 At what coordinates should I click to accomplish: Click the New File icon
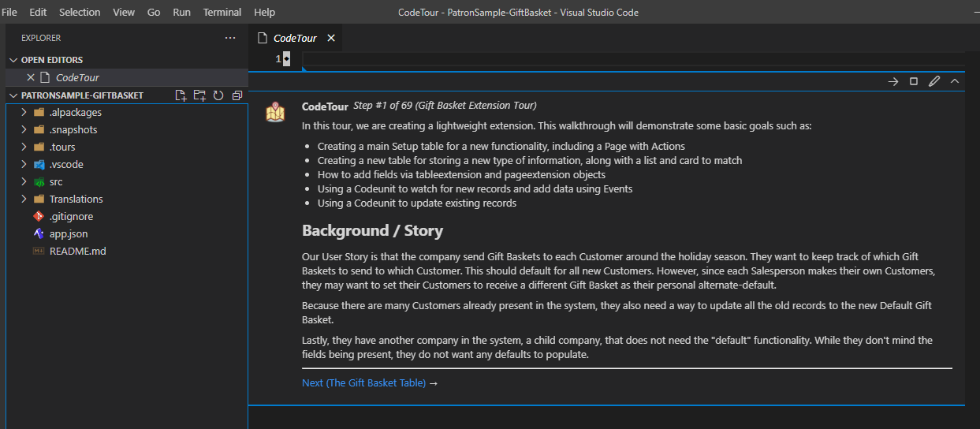pyautogui.click(x=181, y=95)
